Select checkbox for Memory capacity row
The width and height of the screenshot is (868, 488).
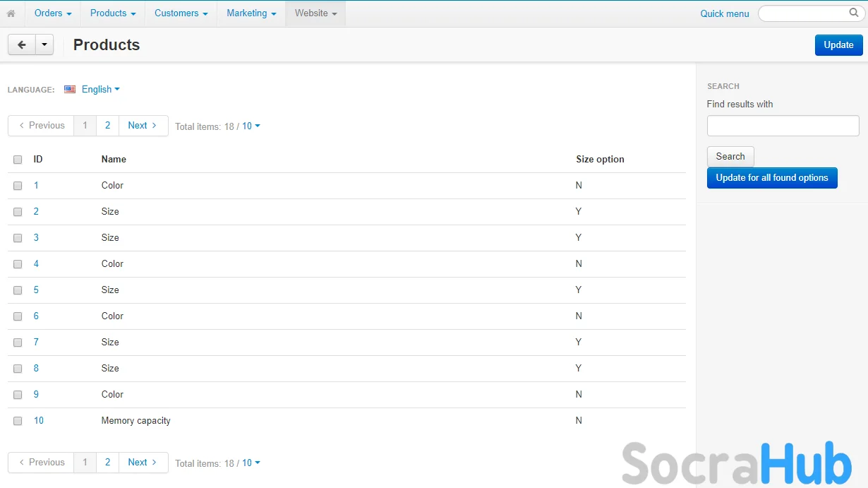point(18,421)
